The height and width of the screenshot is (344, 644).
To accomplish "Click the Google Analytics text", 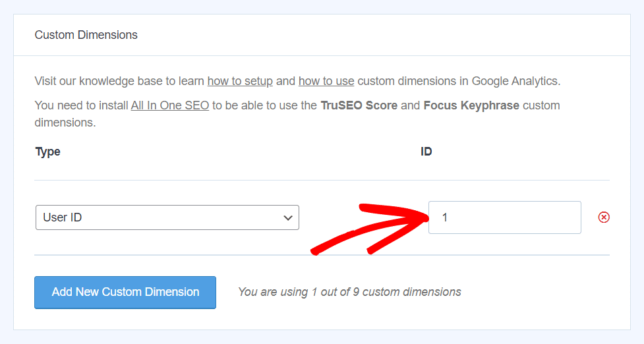I will coord(515,81).
